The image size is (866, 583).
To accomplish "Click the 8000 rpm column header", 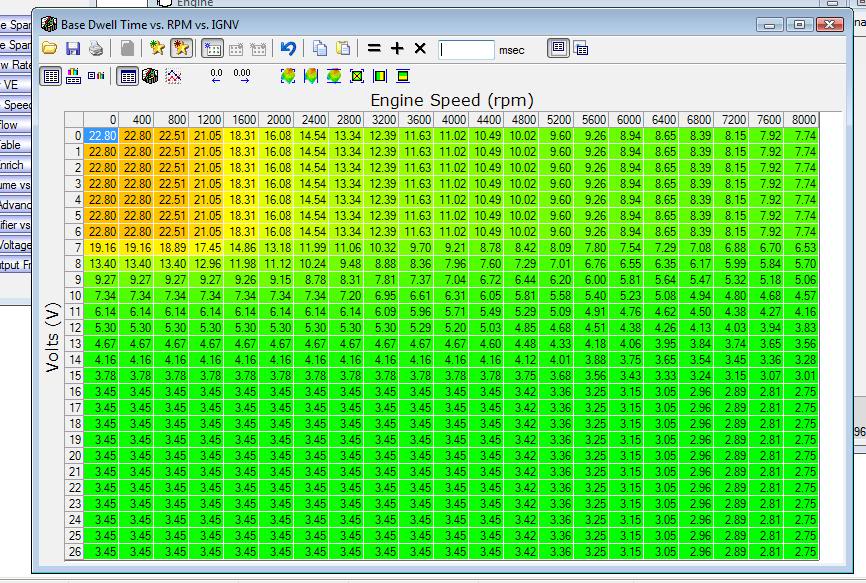I will point(802,120).
